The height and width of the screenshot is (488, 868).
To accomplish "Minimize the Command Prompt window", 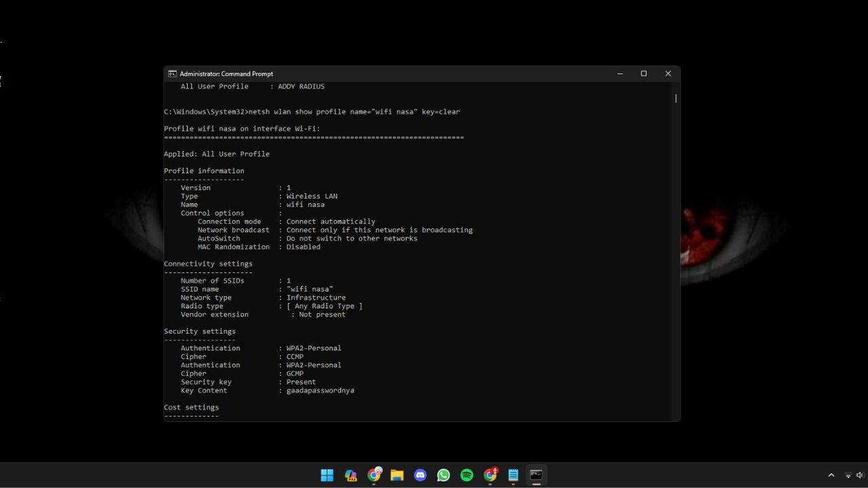I will [620, 74].
